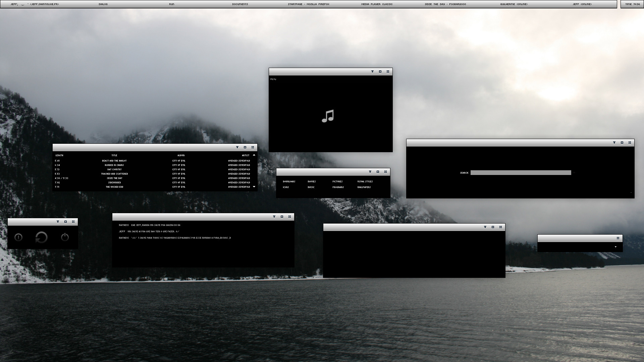Click the circle icon with vertical bar

(18, 237)
